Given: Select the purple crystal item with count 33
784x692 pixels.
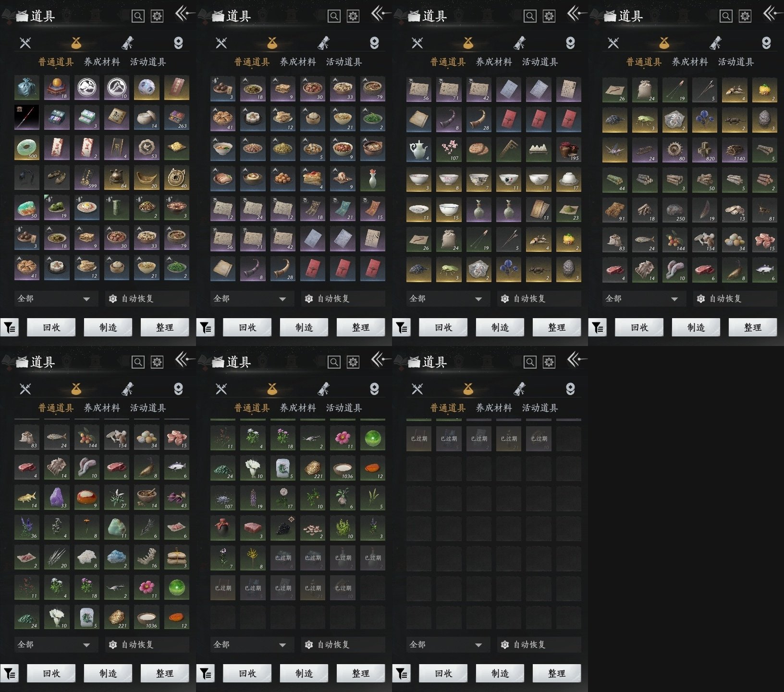Looking at the screenshot, I should [x=57, y=497].
